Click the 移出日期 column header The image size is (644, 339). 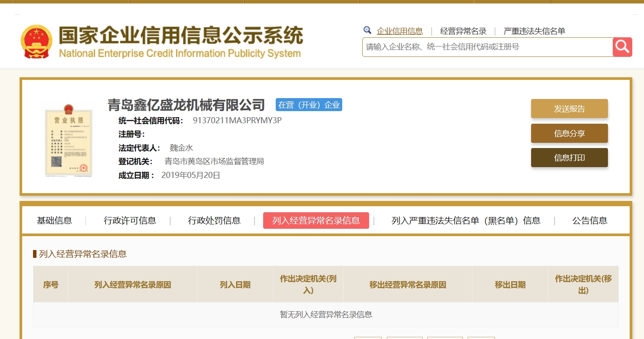510,285
